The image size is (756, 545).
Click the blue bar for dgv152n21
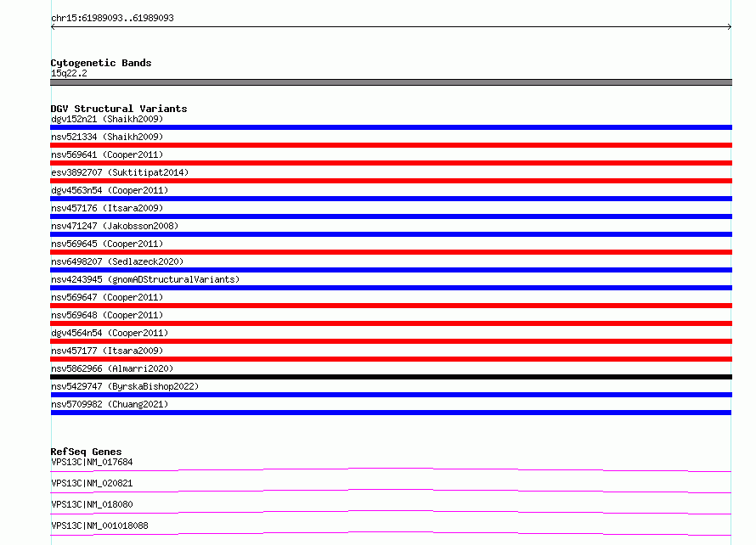391,127
